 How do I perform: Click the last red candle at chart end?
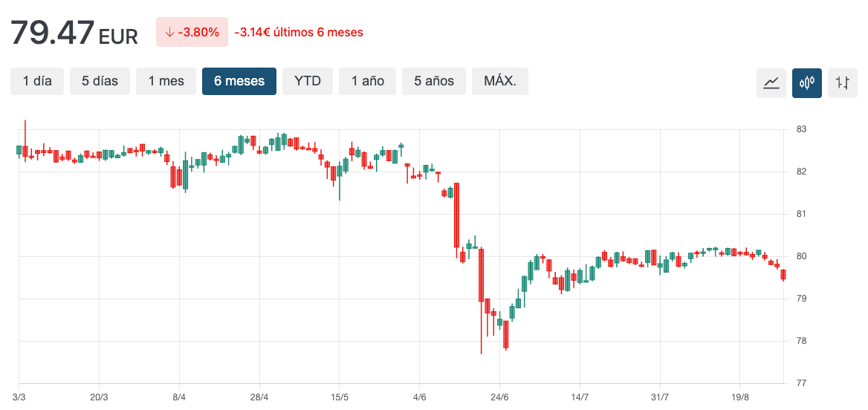[x=783, y=275]
